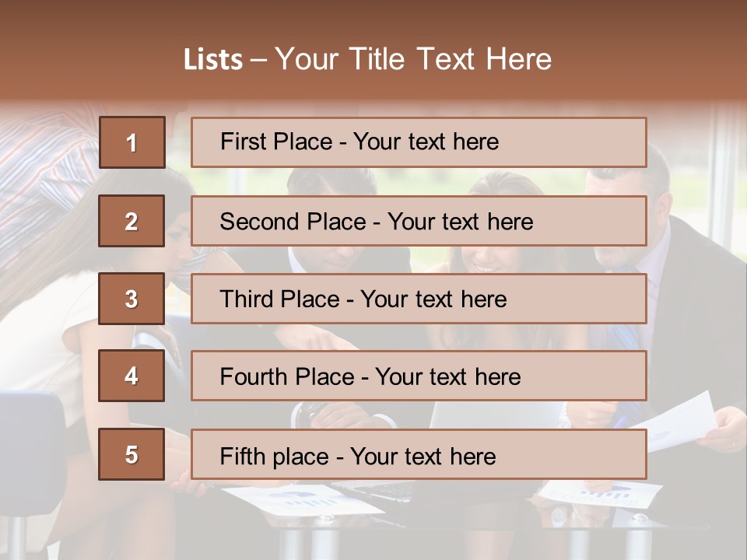Click the Fourth Place text box
Image resolution: width=747 pixels, height=560 pixels.
[419, 376]
